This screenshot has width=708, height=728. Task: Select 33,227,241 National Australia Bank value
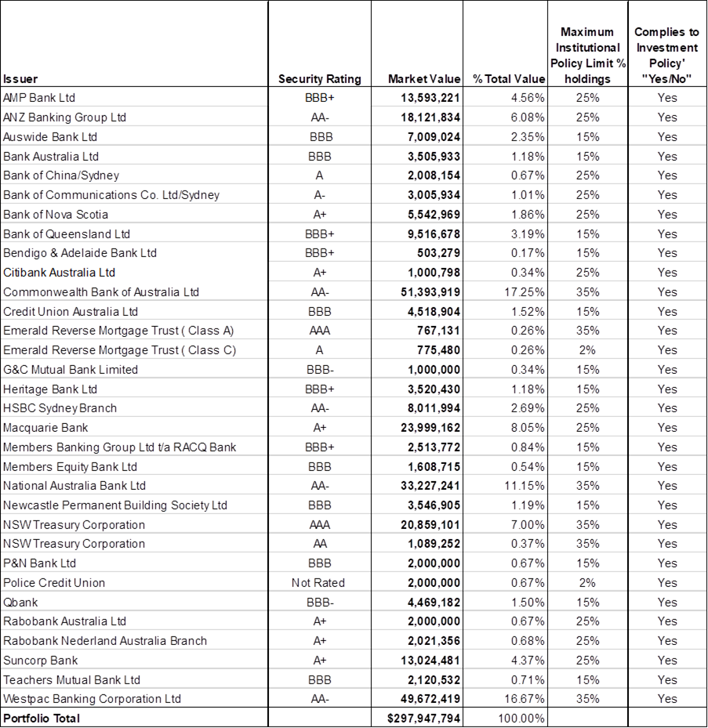[430, 486]
